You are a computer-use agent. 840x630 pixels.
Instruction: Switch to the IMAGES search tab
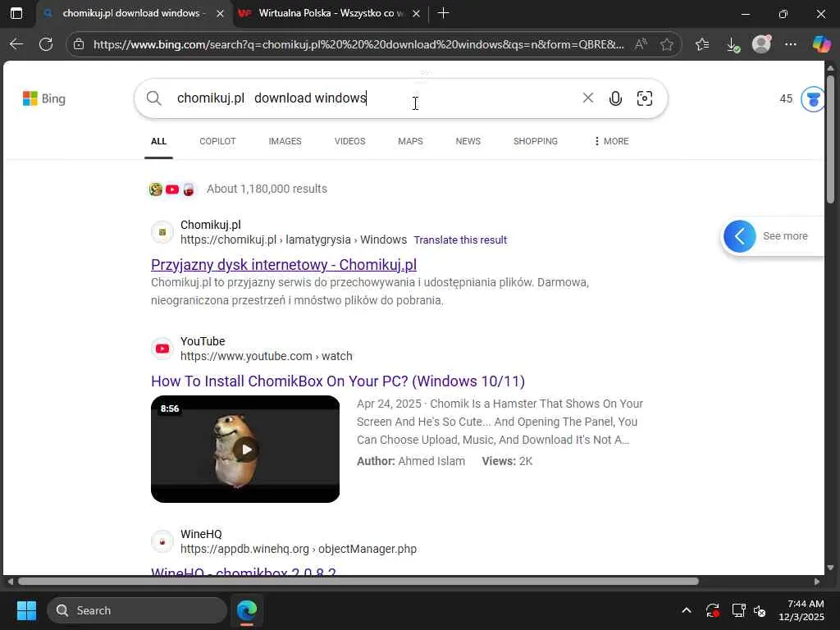[x=285, y=141]
